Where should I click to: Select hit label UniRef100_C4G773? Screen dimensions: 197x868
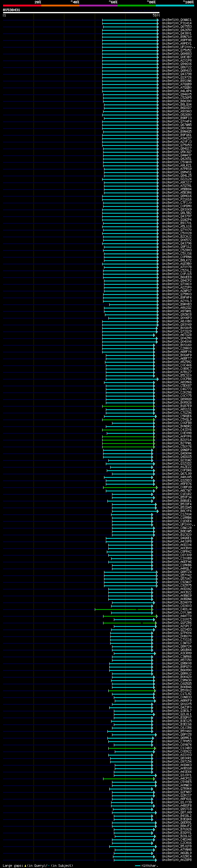tap(177, 389)
